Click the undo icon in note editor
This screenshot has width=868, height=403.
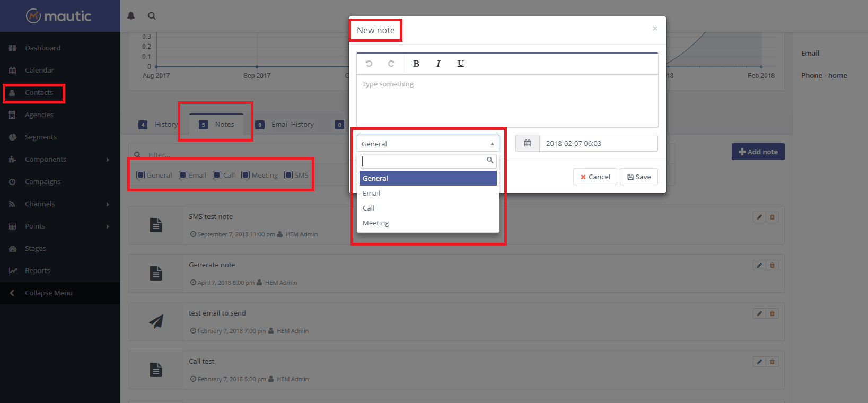pos(369,64)
